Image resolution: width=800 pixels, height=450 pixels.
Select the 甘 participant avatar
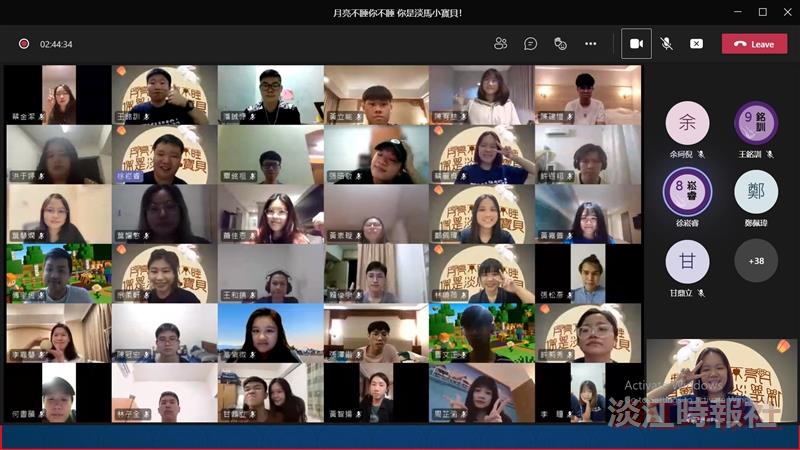[x=687, y=261]
